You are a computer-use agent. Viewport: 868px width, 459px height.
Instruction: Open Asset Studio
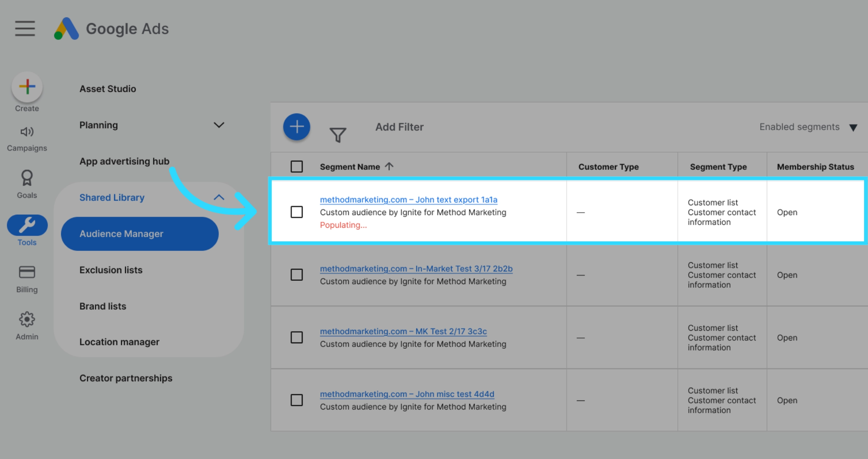(108, 89)
